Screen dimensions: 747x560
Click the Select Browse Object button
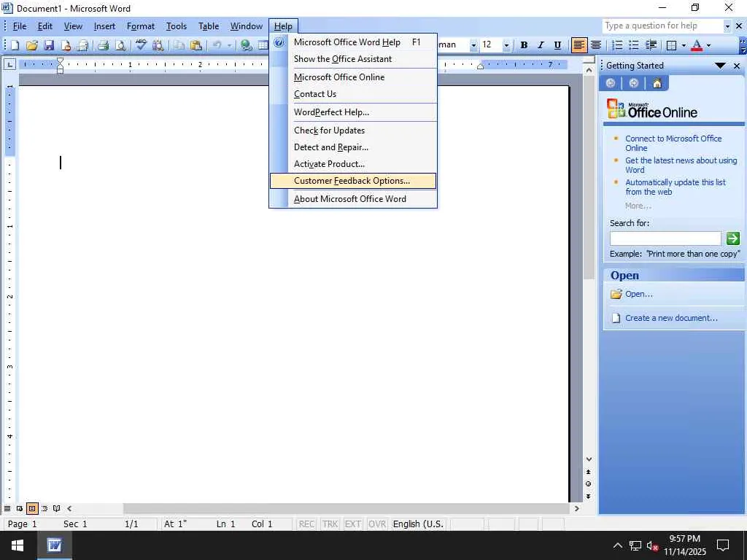tap(589, 484)
